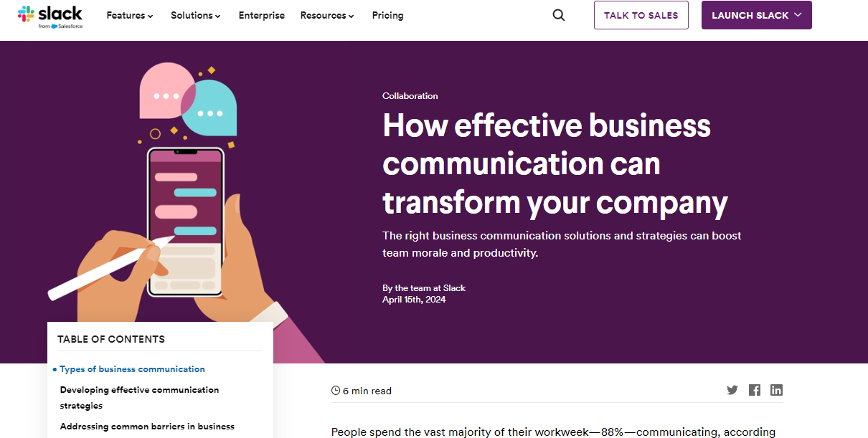
Task: Open the Launch Slack dropdown
Action: [x=757, y=15]
